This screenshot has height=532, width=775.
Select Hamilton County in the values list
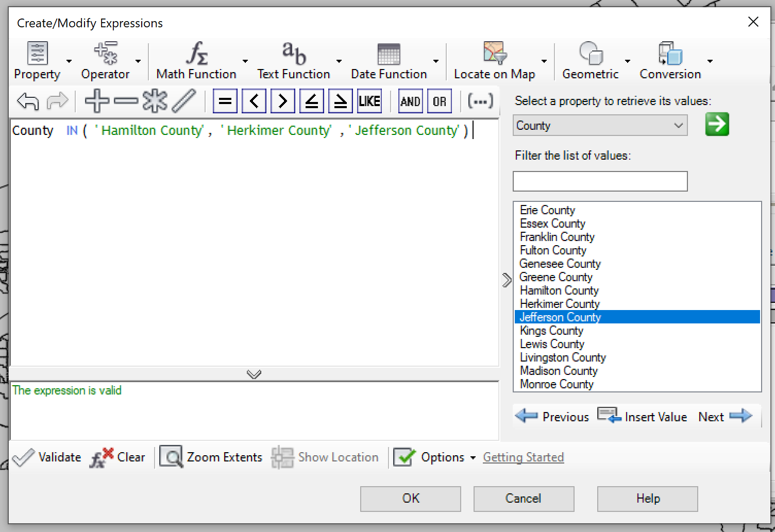pos(559,290)
